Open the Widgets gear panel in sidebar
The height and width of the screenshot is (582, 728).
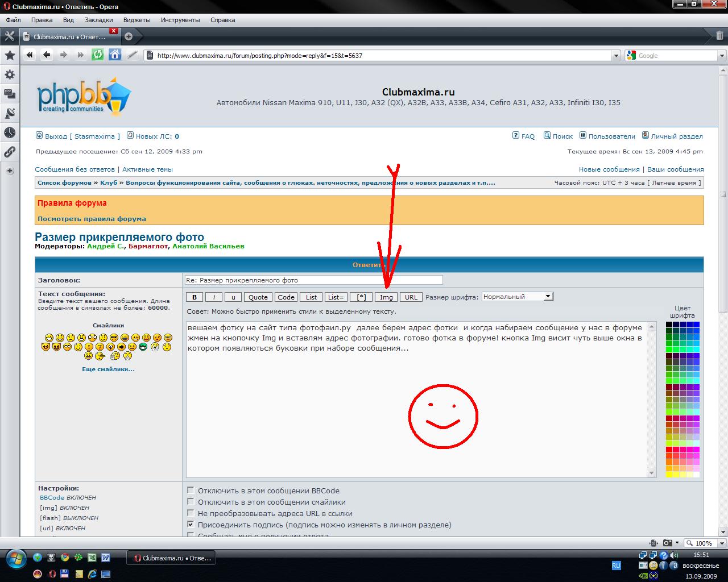coord(10,74)
